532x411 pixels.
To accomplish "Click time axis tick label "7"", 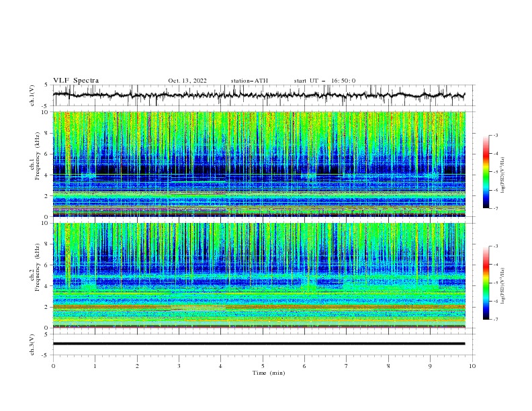I will (x=347, y=366).
